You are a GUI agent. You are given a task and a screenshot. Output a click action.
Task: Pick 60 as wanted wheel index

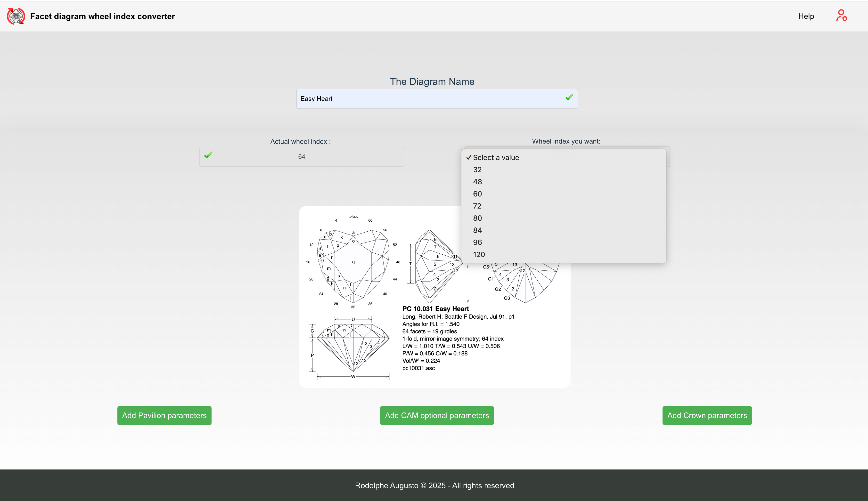(477, 194)
